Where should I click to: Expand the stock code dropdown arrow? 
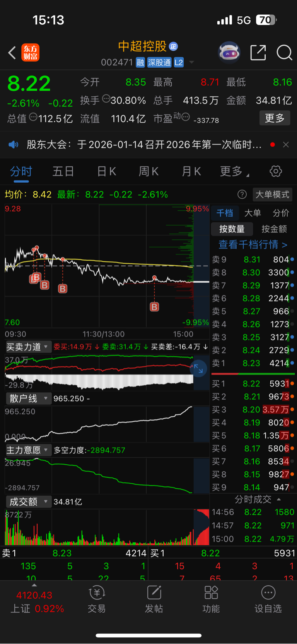coord(191,62)
